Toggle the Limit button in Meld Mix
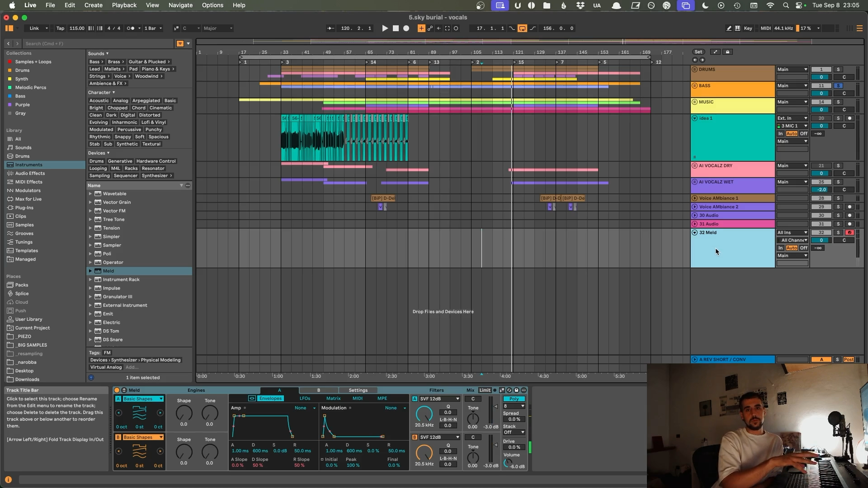Image resolution: width=868 pixels, height=488 pixels. pos(485,390)
